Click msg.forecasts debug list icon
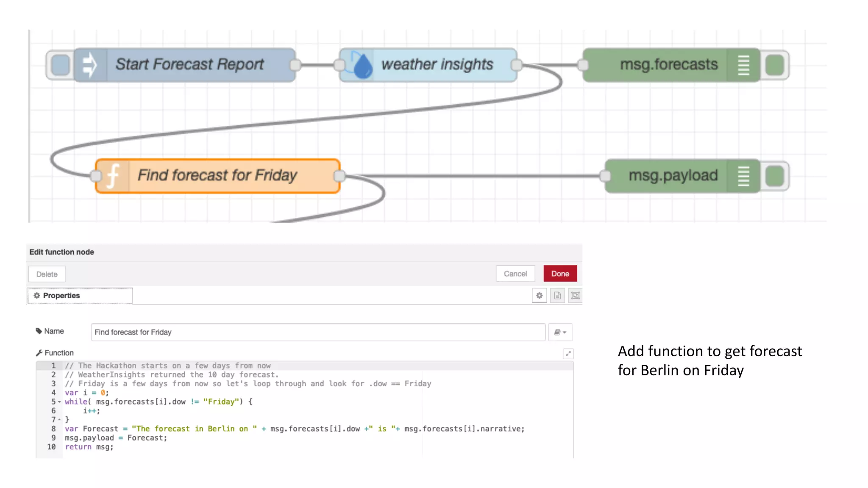868x488 pixels. [743, 65]
